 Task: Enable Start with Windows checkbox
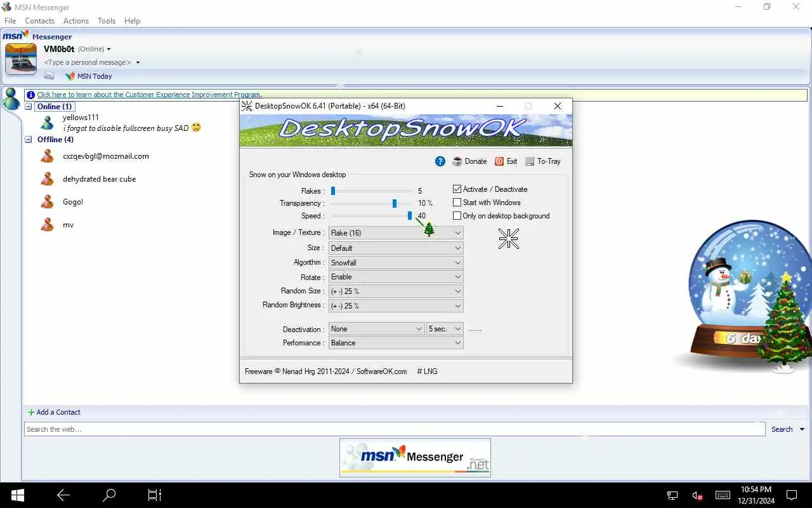(457, 203)
